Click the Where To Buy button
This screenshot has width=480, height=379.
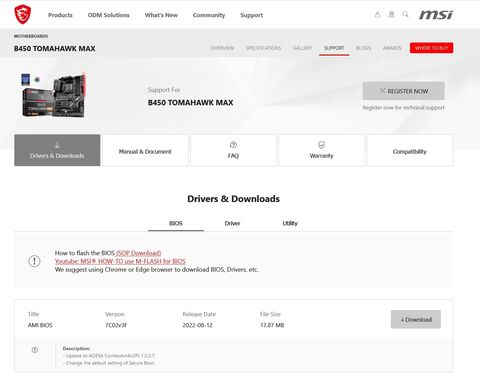[x=431, y=48]
